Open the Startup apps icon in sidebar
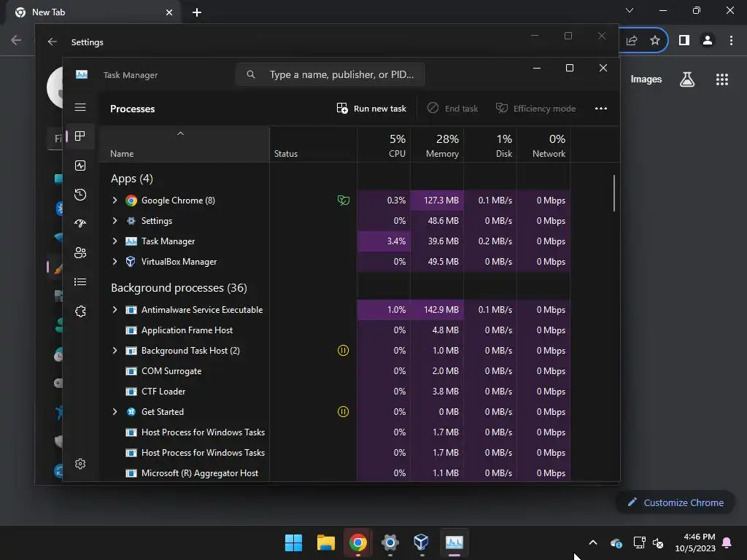Viewport: 747px width, 560px height. coord(80,223)
